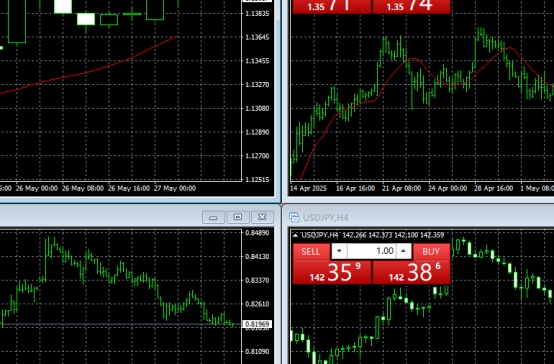
Task: Click the 1.13835 price scale label
Action: pos(257,14)
